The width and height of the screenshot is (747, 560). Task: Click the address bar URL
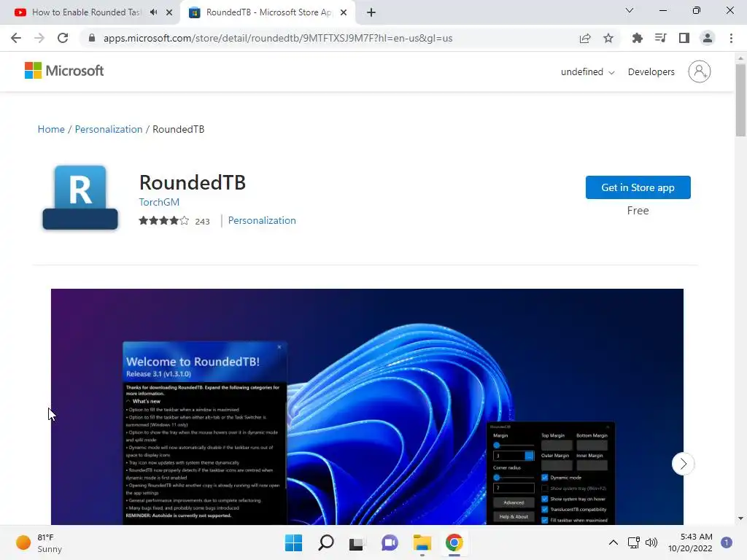point(278,38)
